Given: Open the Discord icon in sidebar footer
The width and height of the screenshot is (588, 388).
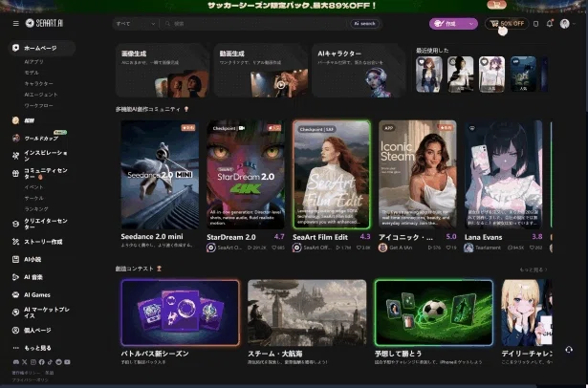Looking at the screenshot, I should [x=15, y=362].
